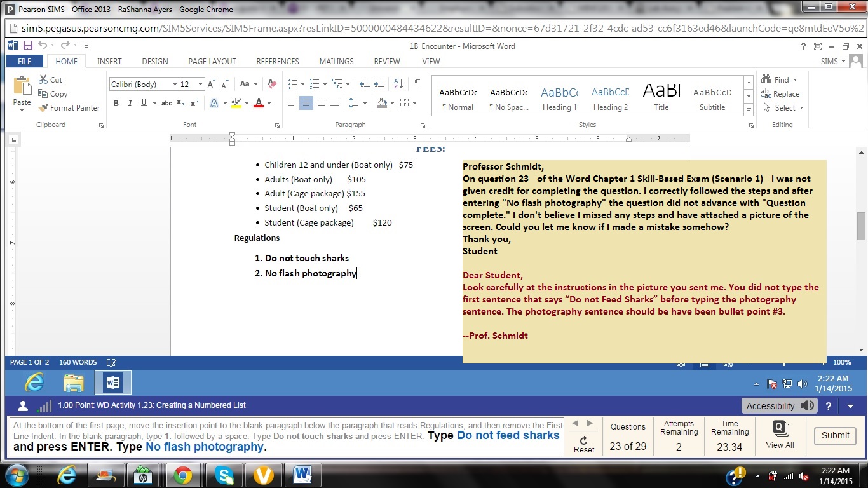
Task: Open the Calibri (Body) font name dropdown
Action: 175,85
